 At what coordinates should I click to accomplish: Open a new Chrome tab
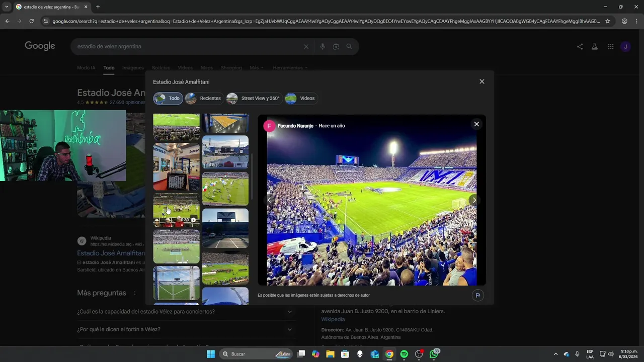pyautogui.click(x=98, y=7)
